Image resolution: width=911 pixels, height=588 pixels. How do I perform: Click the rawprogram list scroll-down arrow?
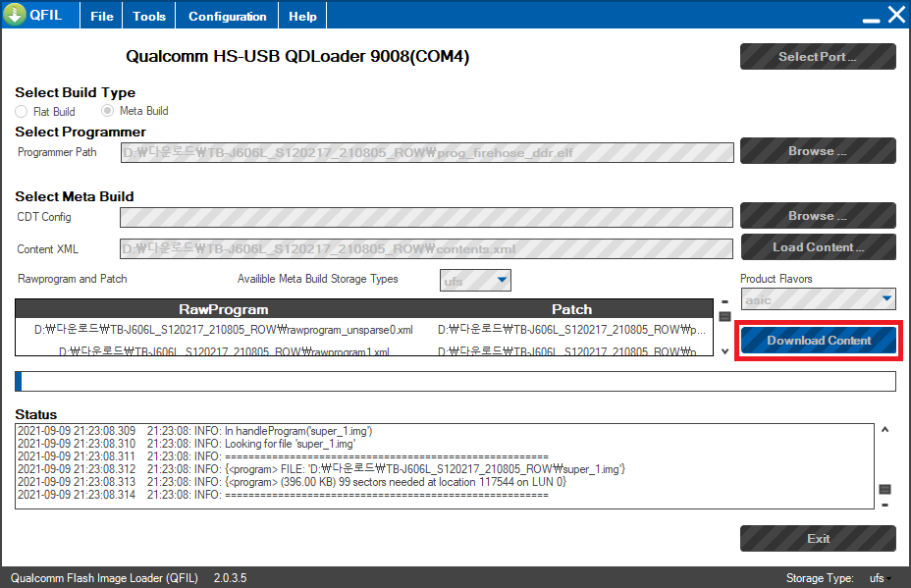tap(724, 351)
